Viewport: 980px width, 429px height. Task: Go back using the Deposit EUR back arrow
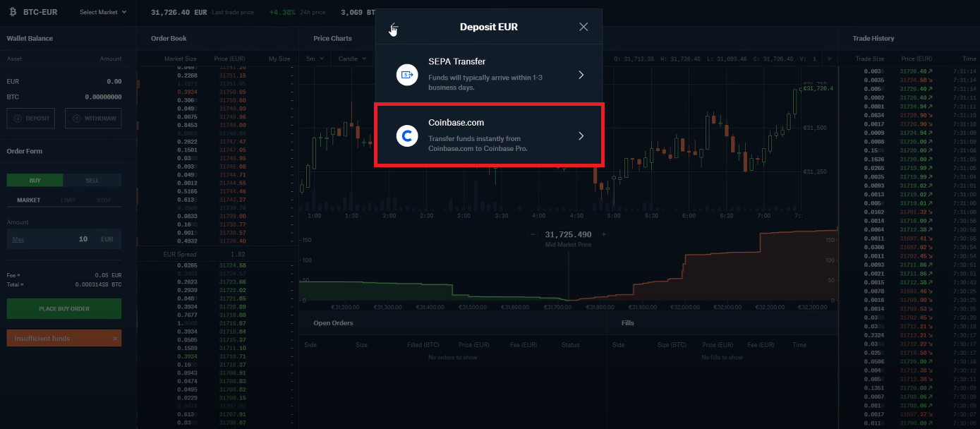point(394,27)
